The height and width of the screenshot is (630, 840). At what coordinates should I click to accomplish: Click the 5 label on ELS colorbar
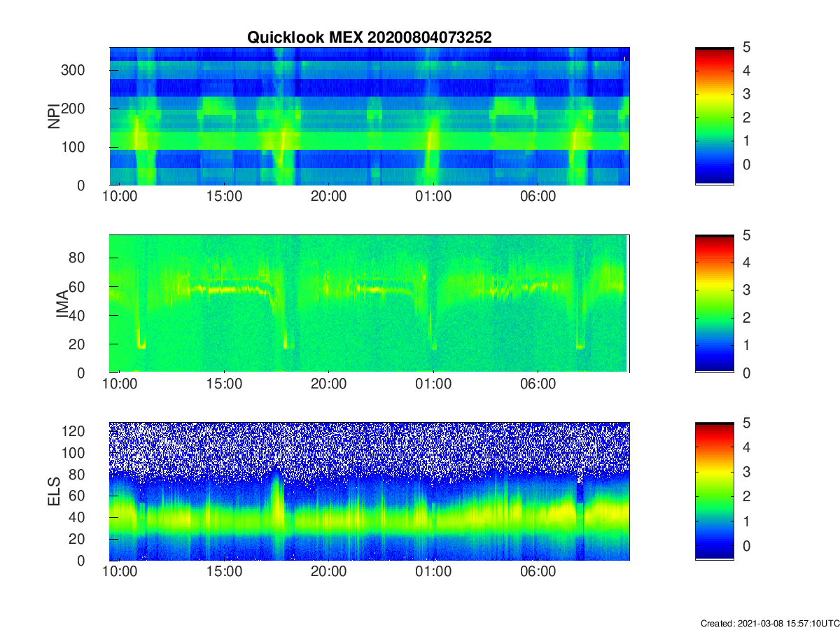[x=746, y=422]
